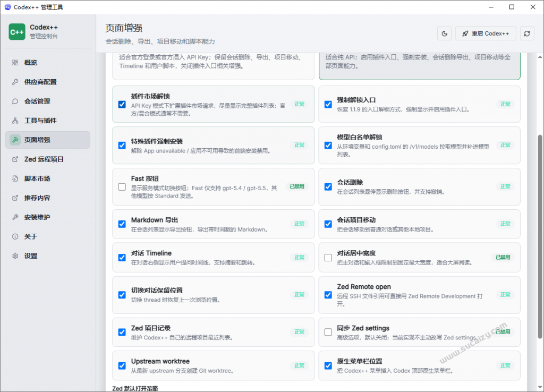This screenshot has height=392, width=544.
Task: Uncheck Markdown 导出 checkbox
Action: (x=122, y=224)
